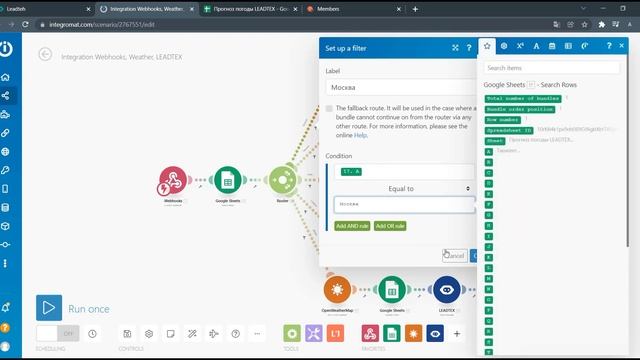The height and width of the screenshot is (360, 640).
Task: Click Add OR rule button
Action: point(390,226)
